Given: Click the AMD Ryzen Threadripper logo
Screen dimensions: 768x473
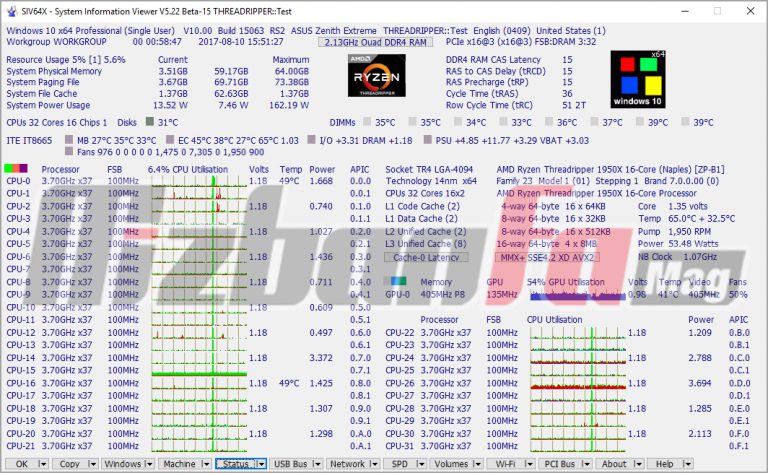Looking at the screenshot, I should [376, 74].
